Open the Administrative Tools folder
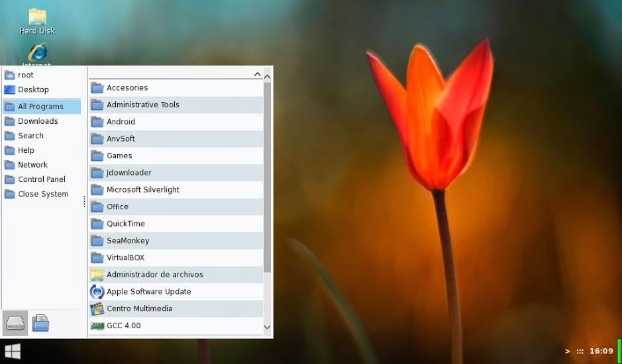The height and width of the screenshot is (364, 622). click(x=176, y=105)
